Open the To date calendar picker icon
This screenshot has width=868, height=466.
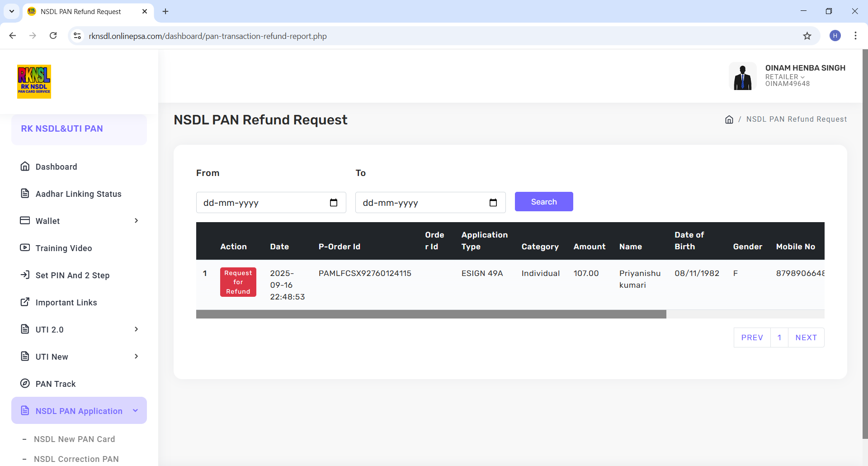click(493, 203)
